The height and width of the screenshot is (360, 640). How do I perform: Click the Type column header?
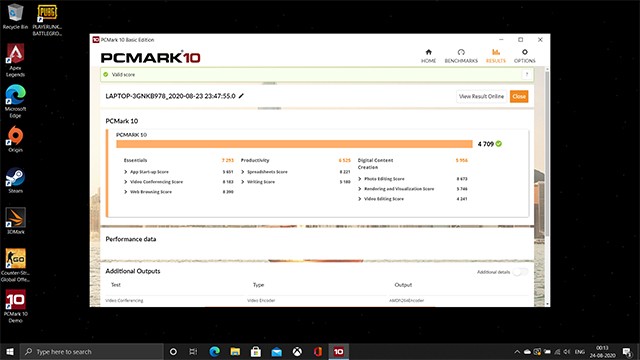click(258, 285)
